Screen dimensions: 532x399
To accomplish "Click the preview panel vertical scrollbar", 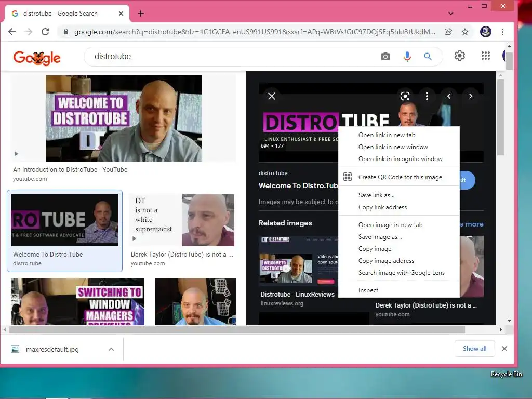I will (501, 117).
